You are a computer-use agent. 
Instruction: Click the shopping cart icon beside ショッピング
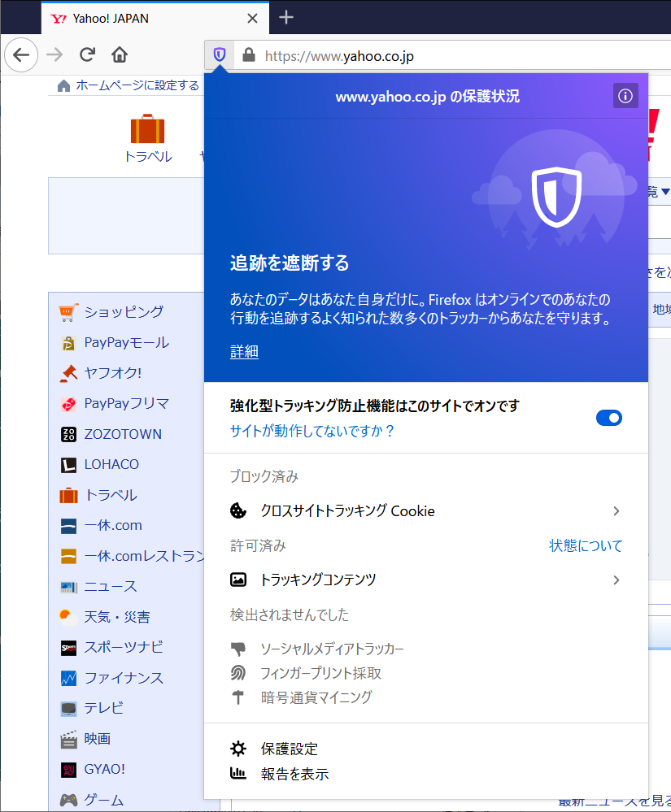(68, 312)
